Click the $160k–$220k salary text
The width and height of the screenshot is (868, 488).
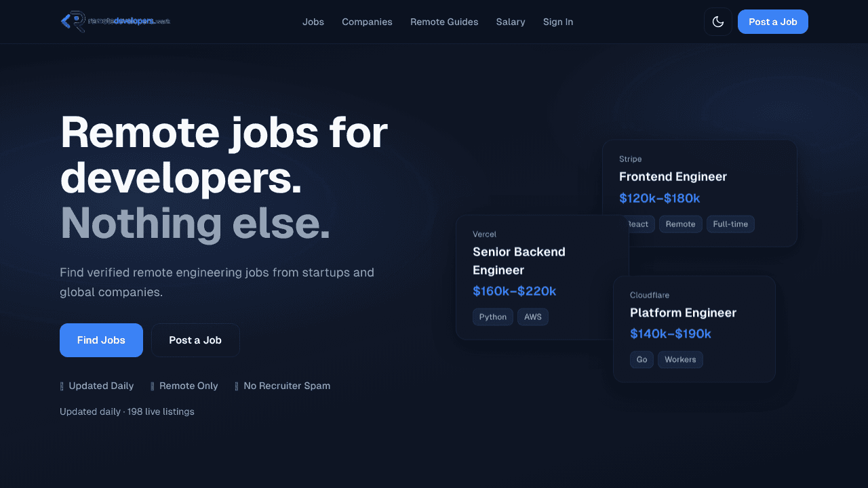(x=514, y=291)
